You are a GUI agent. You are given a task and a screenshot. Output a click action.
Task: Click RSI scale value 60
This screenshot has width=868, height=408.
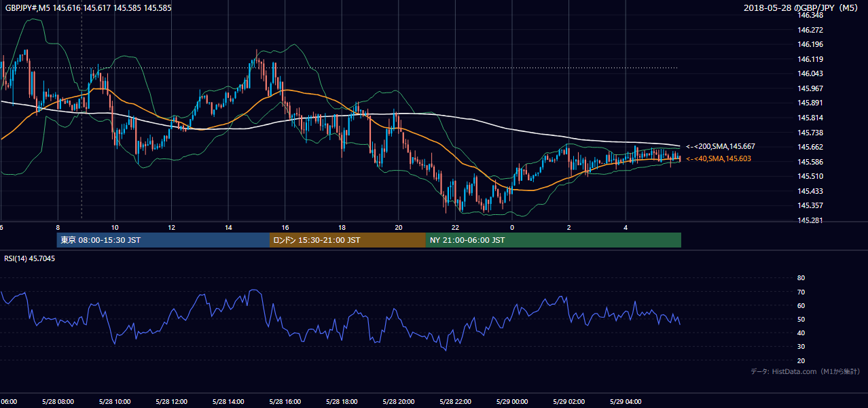[x=801, y=305]
